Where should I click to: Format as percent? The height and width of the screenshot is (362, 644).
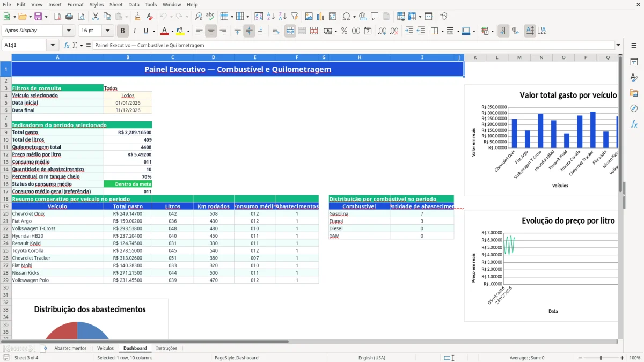coord(344,31)
